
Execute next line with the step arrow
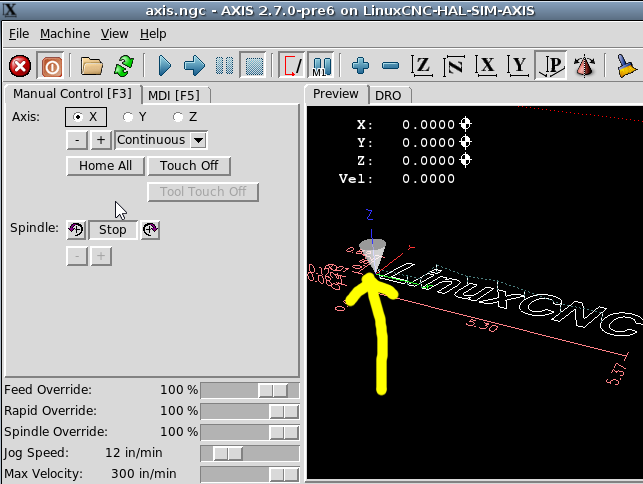tap(194, 66)
